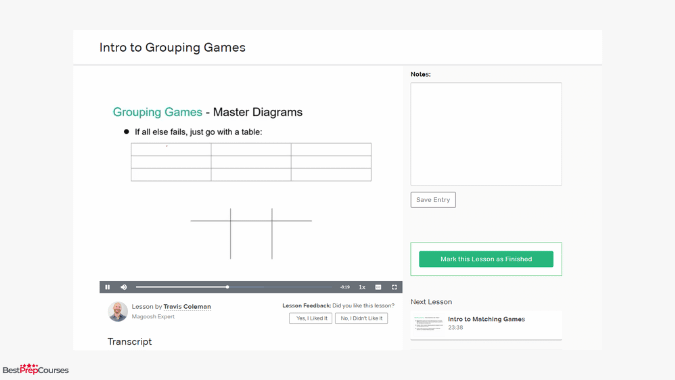675x380 pixels.
Task: Click the remaining time display on the video
Action: (x=345, y=287)
